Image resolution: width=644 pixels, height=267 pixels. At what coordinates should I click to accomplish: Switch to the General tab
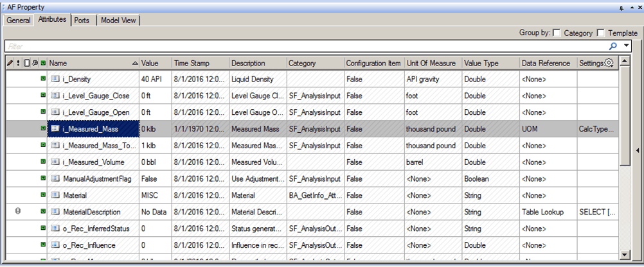pos(19,20)
